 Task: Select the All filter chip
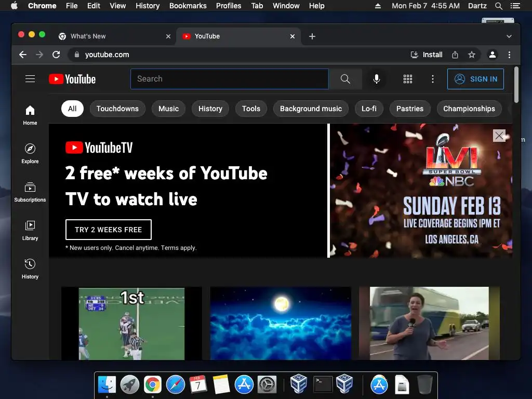coord(72,109)
